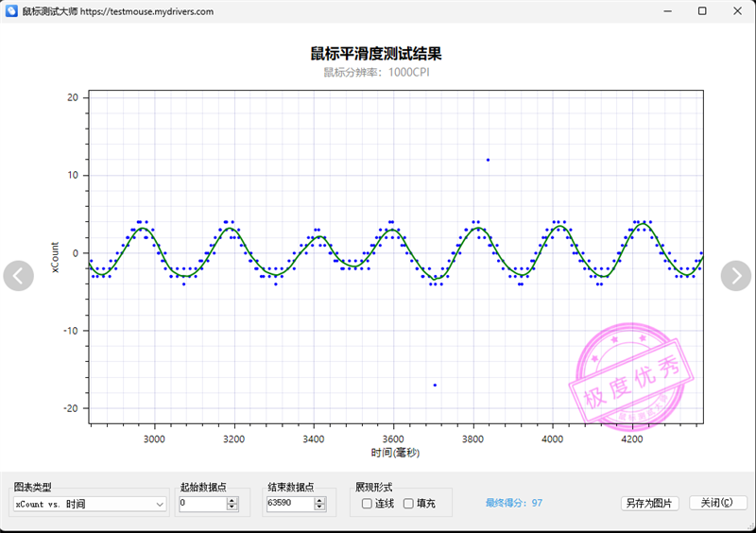Decrease 起始数据点 value with down arrow
This screenshot has width=756, height=533.
point(232,508)
